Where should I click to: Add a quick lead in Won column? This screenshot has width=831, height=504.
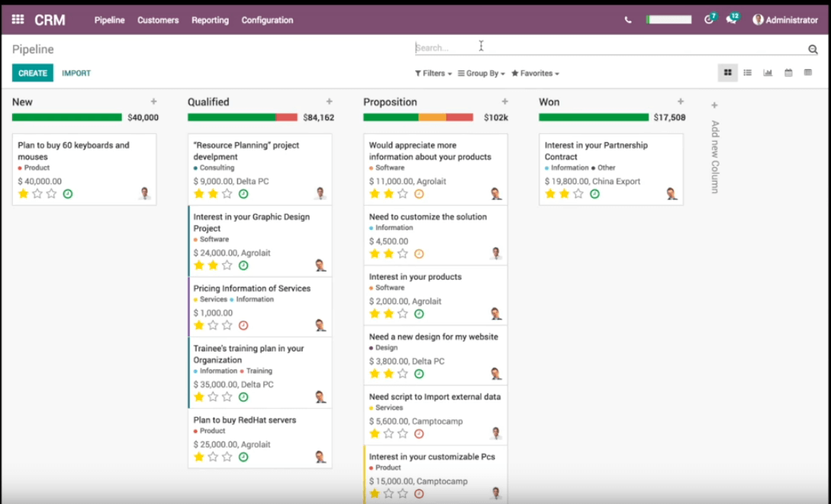pos(681,101)
